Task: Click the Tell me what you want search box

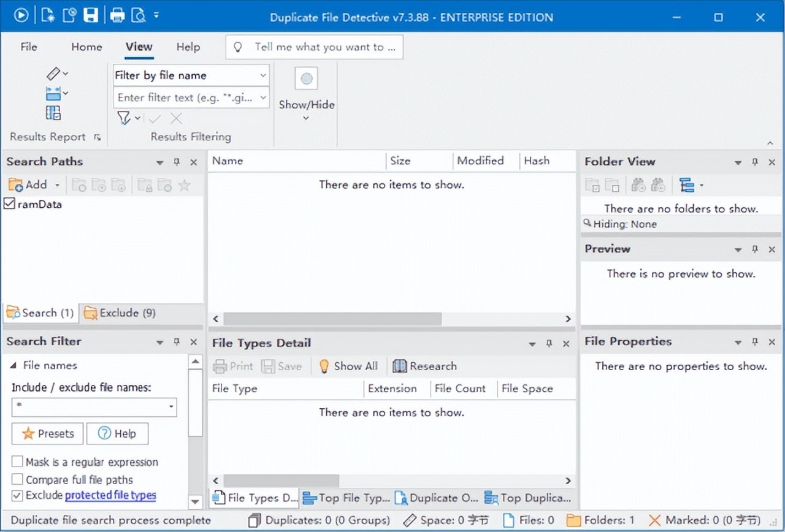Action: (319, 47)
